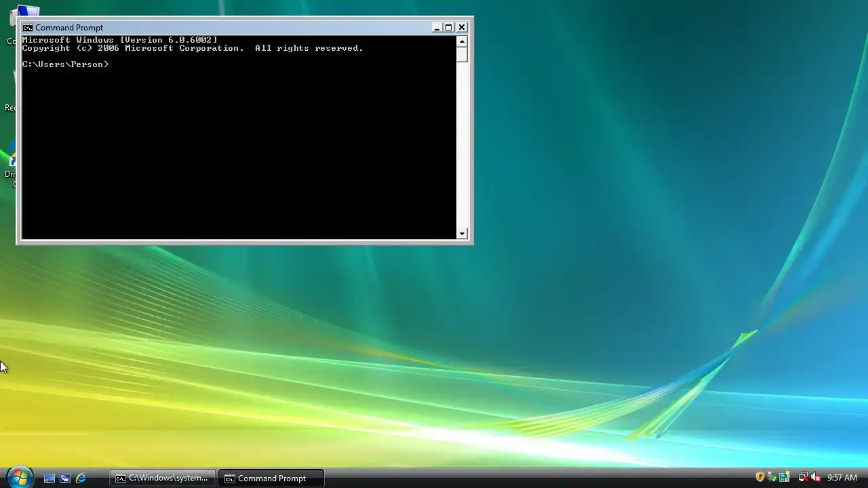The width and height of the screenshot is (868, 488).
Task: Click the Copyright 2006 Microsoft Corporation line
Action: [193, 48]
